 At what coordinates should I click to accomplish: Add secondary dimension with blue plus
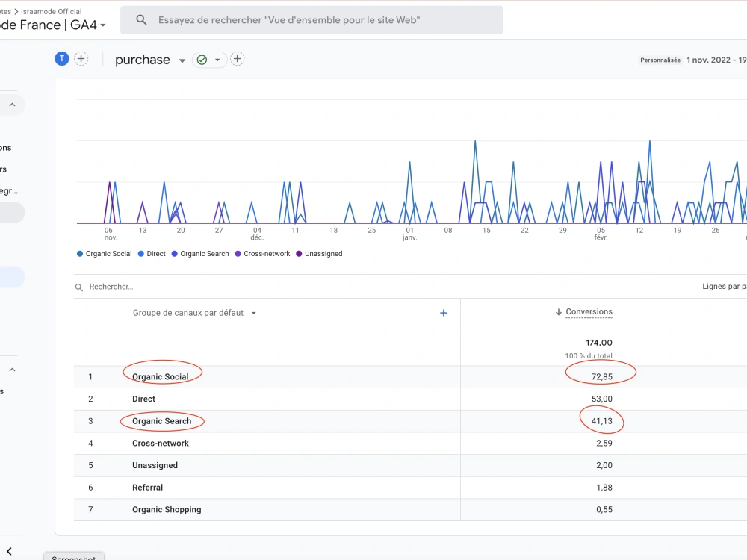(444, 313)
